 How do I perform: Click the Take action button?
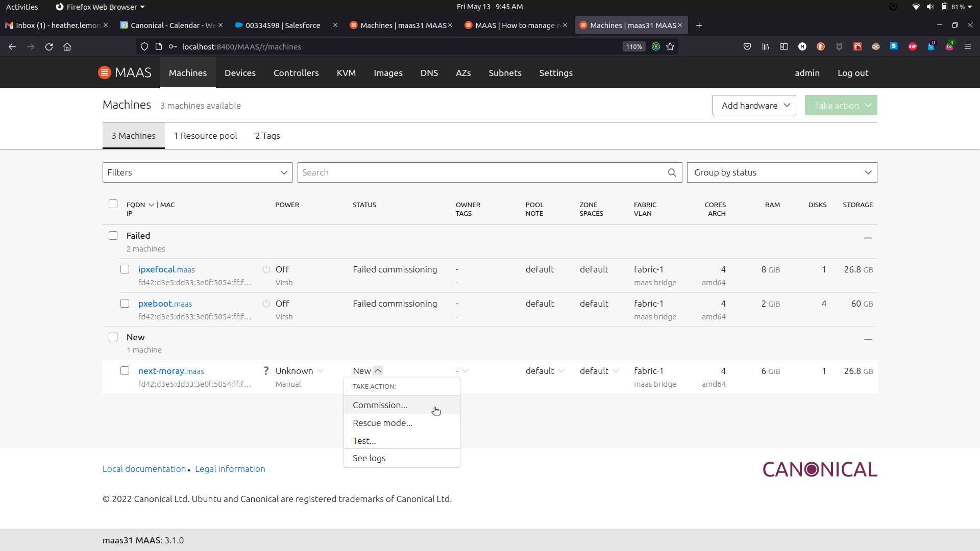click(841, 105)
